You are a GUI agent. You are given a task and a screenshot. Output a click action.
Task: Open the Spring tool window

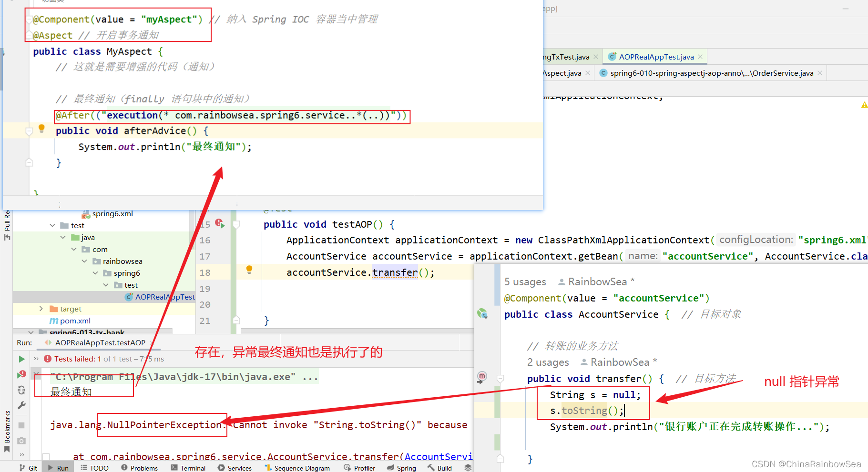[x=401, y=468]
